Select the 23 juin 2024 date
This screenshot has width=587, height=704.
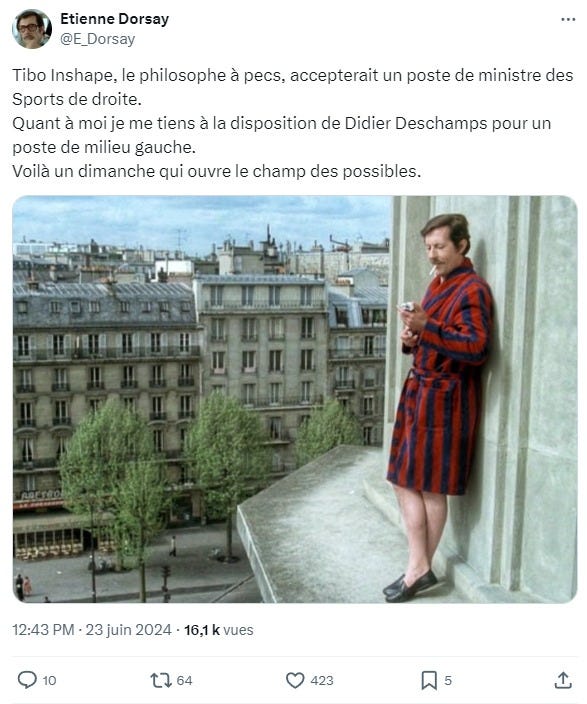point(128,629)
